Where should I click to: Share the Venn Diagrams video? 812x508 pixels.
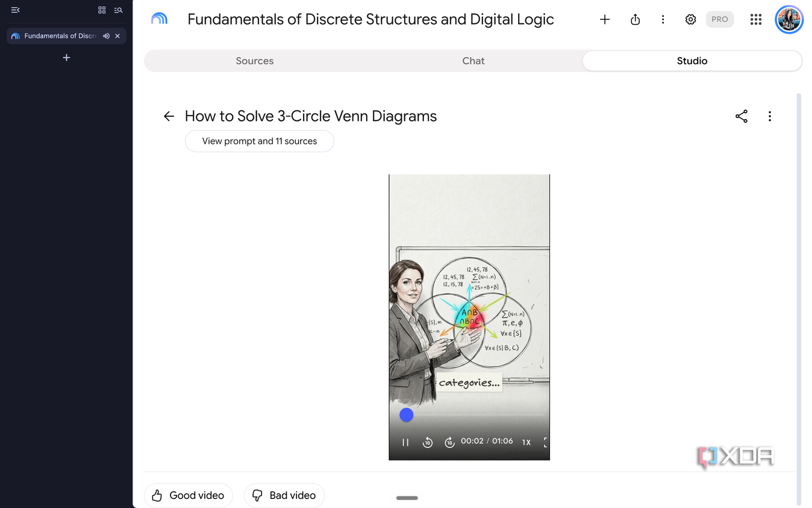(742, 116)
